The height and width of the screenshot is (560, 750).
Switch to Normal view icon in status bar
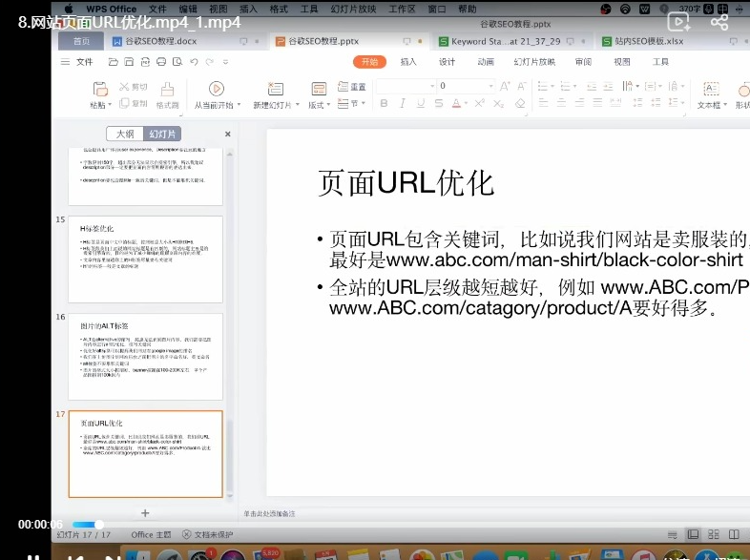coord(693,534)
